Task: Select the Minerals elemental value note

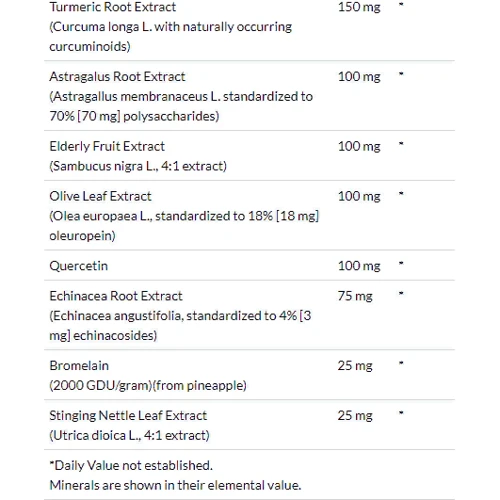Action: pos(175,485)
